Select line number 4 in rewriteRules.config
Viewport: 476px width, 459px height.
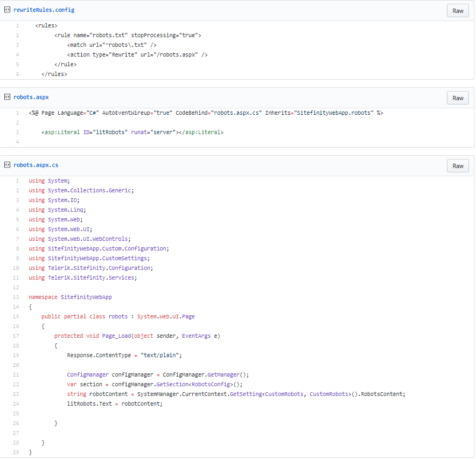17,54
